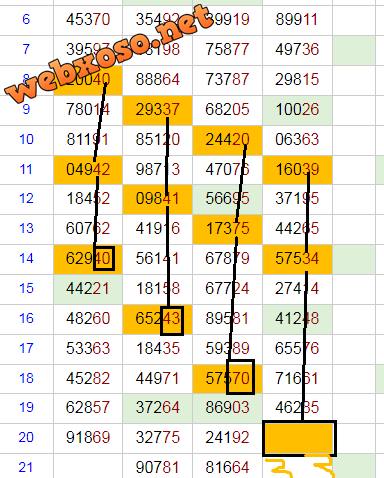This screenshot has height=478, width=384.
Task: Select the cell containing 32775
Action: [x=158, y=438]
